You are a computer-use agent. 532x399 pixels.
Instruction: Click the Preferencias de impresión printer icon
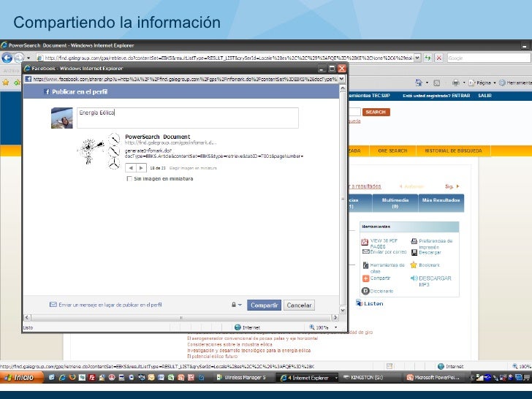pos(414,241)
